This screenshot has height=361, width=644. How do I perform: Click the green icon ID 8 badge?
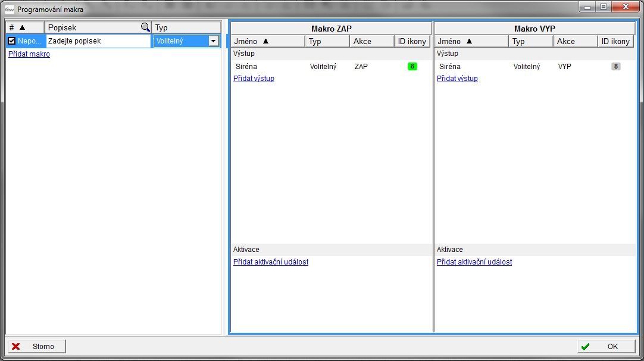pyautogui.click(x=412, y=67)
